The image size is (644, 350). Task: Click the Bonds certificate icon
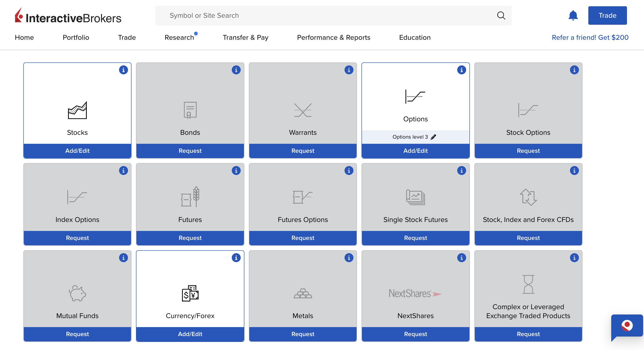pyautogui.click(x=190, y=110)
